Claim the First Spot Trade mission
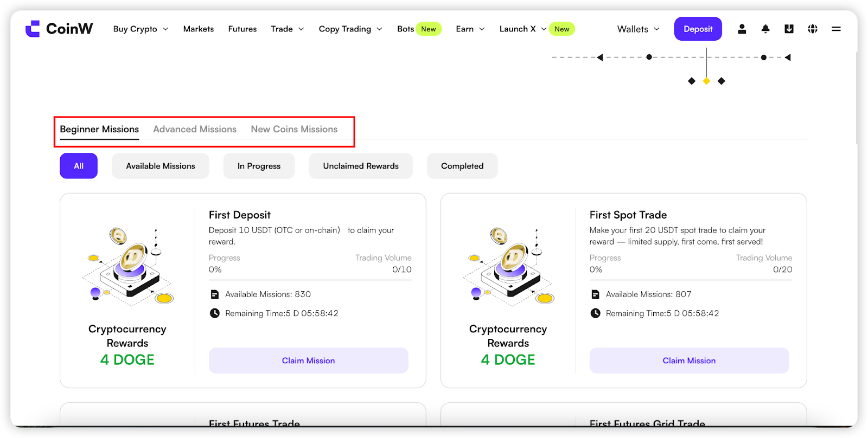Image resolution: width=868 pixels, height=438 pixels. tap(689, 360)
